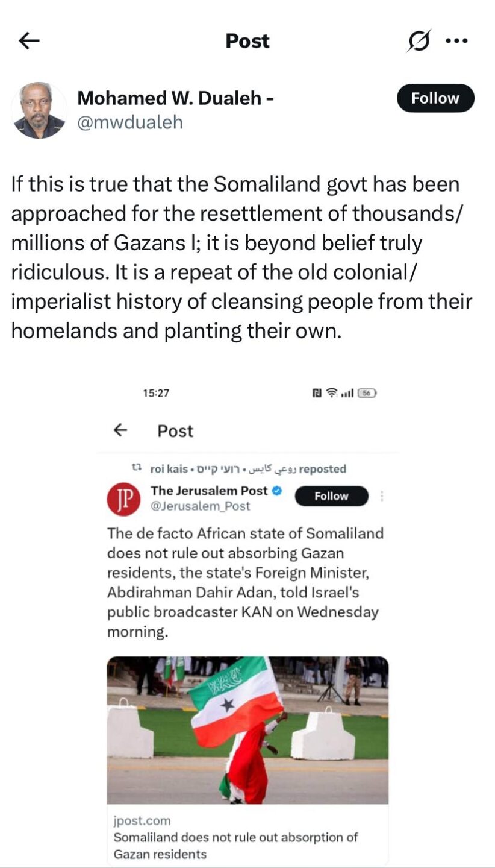Tap the Jerusalem Post JP logo avatar
The height and width of the screenshot is (868, 495).
pos(123,500)
